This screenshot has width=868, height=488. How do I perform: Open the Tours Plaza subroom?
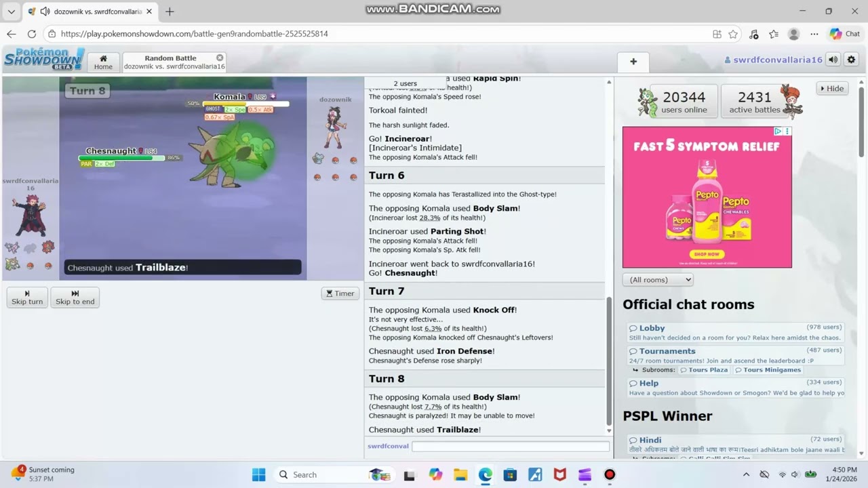pyautogui.click(x=703, y=370)
